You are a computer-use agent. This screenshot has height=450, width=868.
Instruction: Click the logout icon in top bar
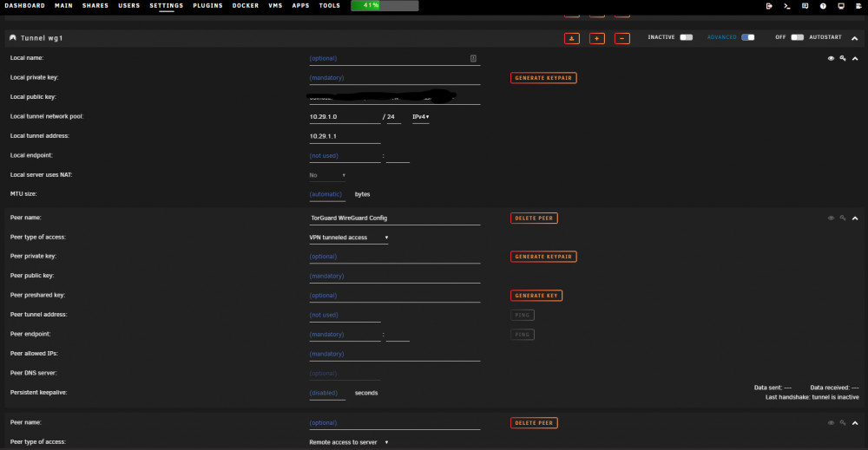769,6
